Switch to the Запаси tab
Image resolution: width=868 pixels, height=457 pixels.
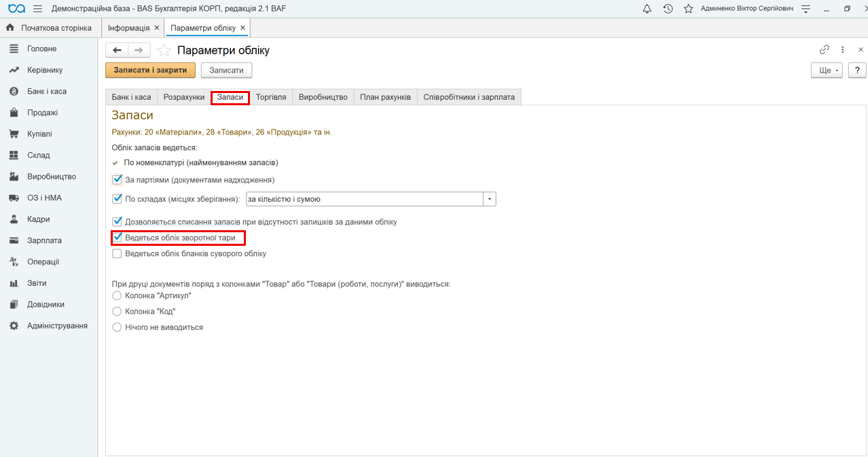click(230, 97)
